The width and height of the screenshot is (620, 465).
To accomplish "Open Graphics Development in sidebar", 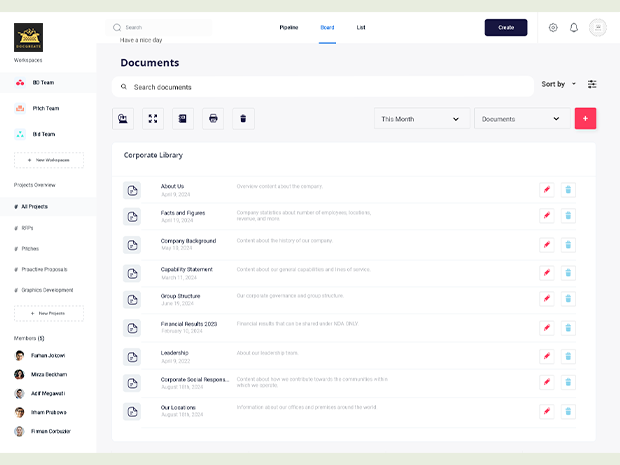I will (x=43, y=290).
